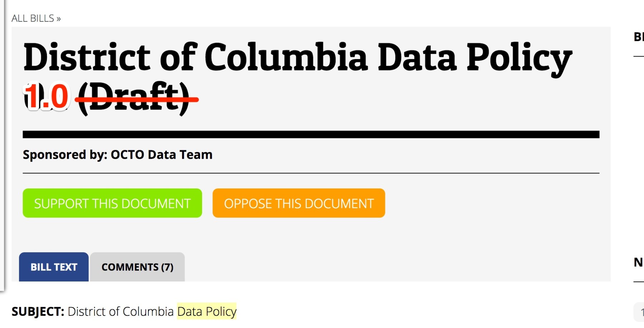Image resolution: width=644 pixels, height=328 pixels.
Task: Click District of Columbia in the subject line
Action: [x=121, y=312]
